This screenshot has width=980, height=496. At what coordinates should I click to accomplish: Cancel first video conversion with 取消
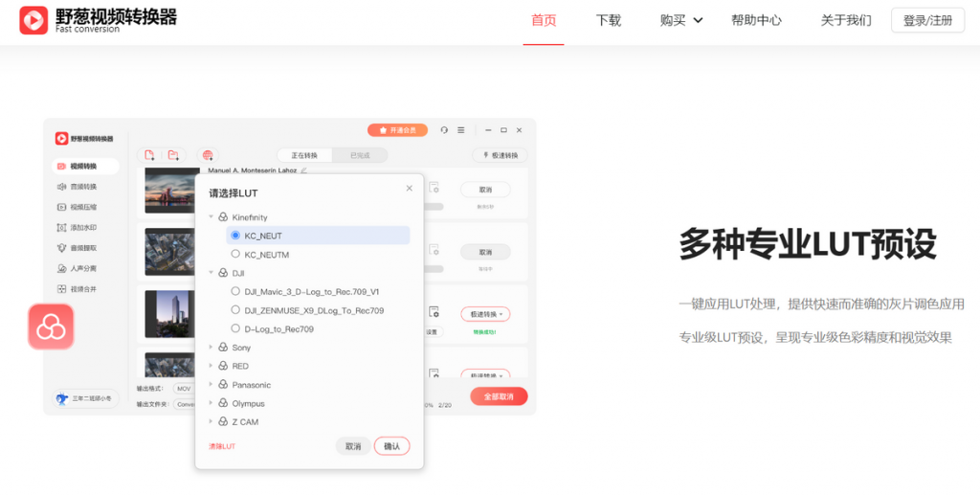[485, 190]
